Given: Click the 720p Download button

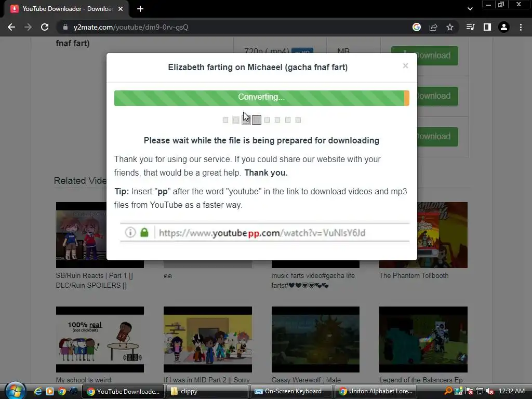Looking at the screenshot, I should [x=437, y=56].
